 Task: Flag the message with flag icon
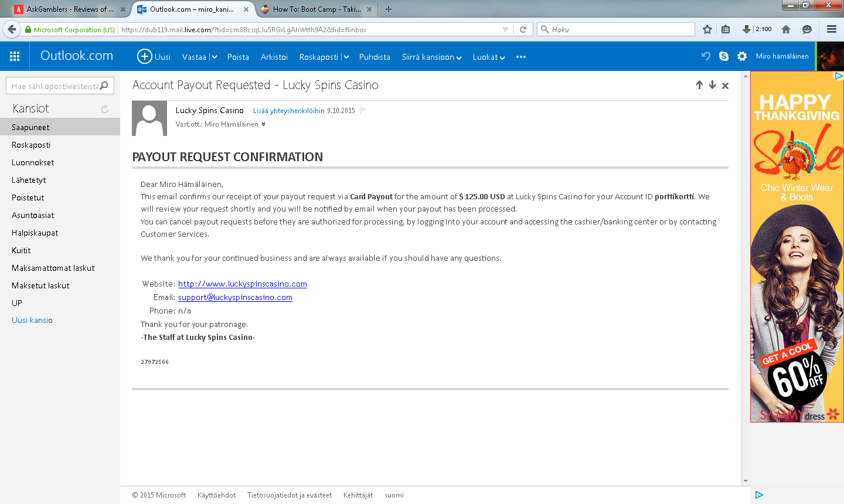pyautogui.click(x=363, y=110)
